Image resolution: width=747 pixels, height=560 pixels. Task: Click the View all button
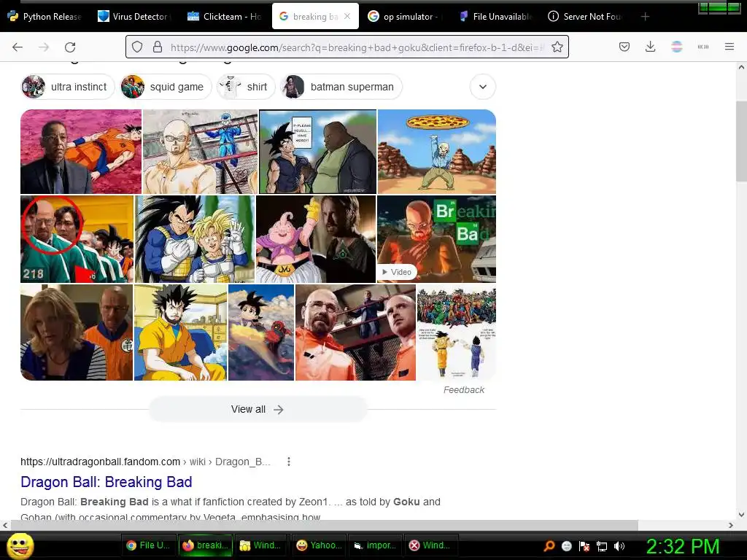(258, 410)
